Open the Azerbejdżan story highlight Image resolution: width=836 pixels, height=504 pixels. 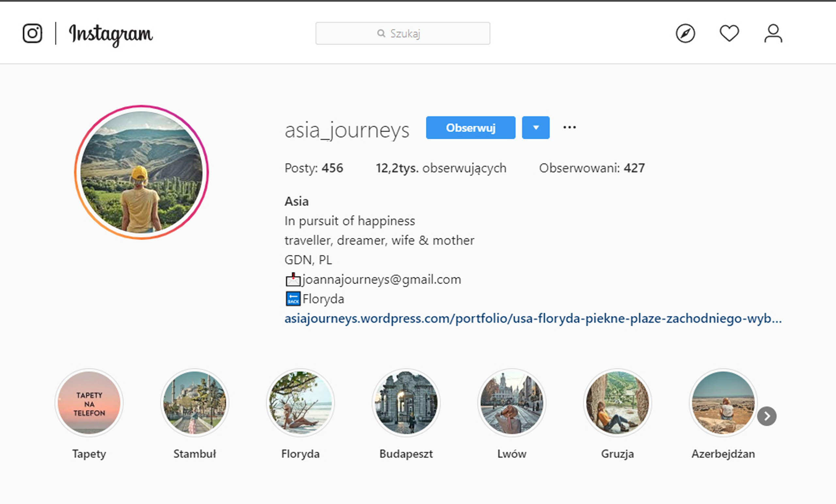[723, 402]
